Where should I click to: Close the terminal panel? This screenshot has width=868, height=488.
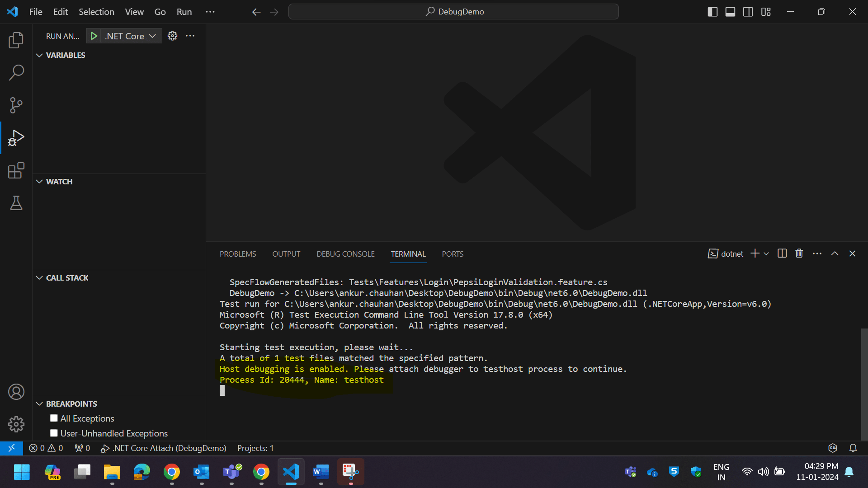[x=852, y=253]
